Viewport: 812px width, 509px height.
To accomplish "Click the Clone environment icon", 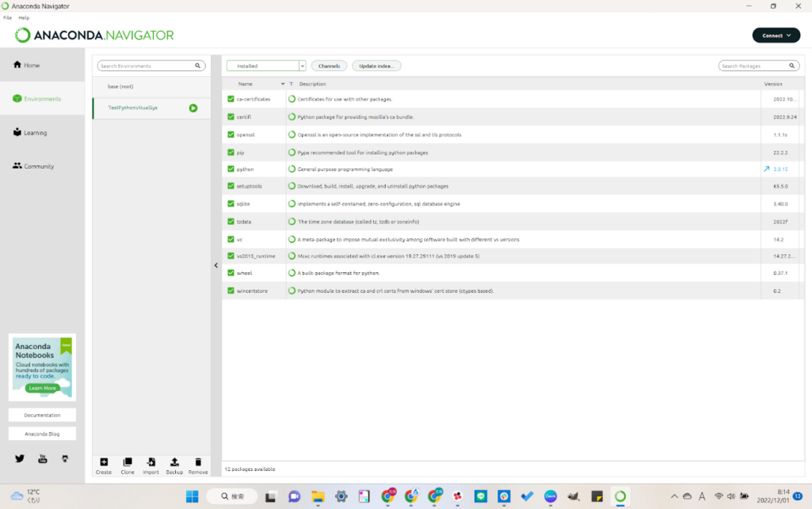I will (128, 462).
